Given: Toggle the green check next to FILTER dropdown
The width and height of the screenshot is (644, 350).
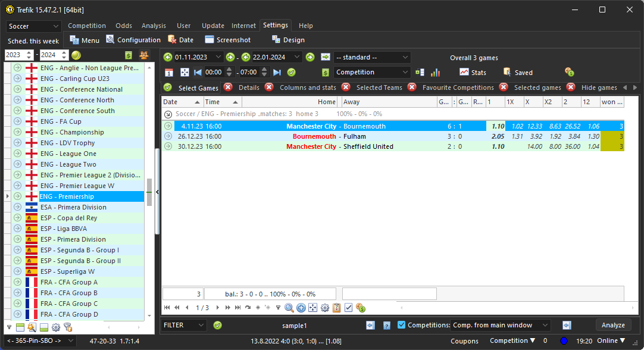Looking at the screenshot, I should coord(217,325).
